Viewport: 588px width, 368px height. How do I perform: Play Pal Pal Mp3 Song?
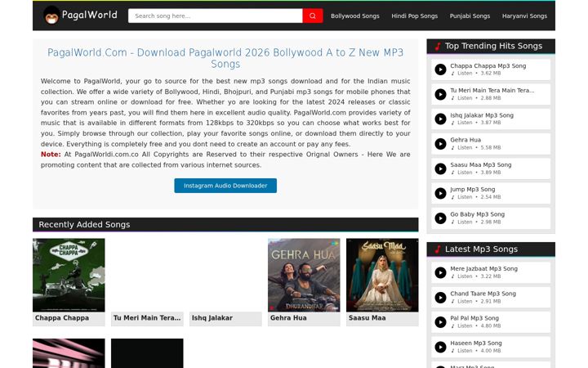[440, 322]
